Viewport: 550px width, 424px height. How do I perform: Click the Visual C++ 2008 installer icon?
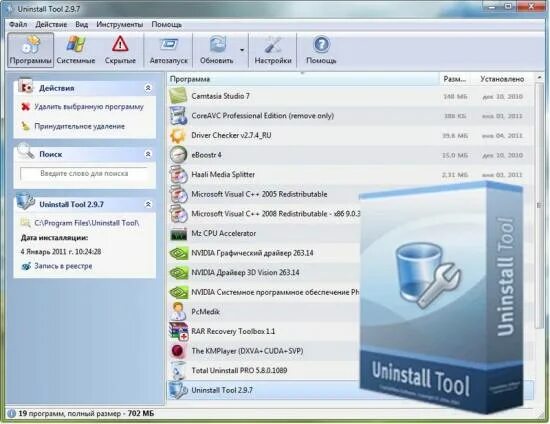[179, 214]
